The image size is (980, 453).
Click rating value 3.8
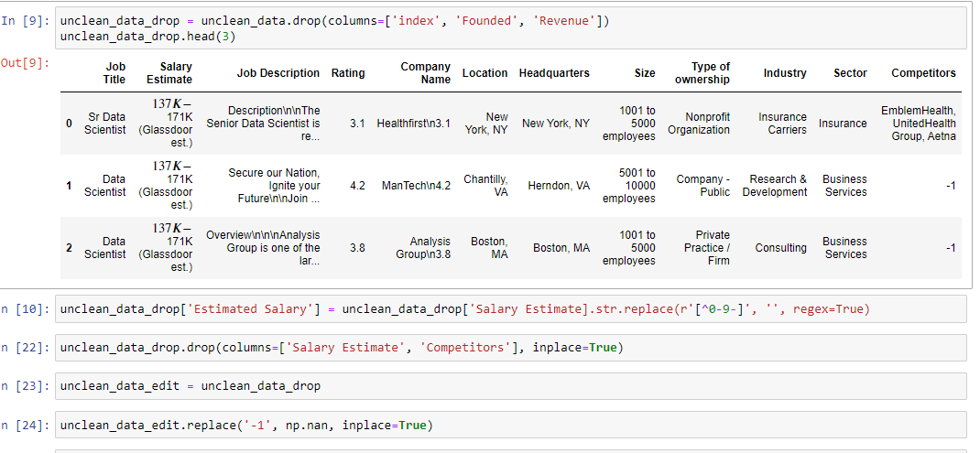coord(357,248)
